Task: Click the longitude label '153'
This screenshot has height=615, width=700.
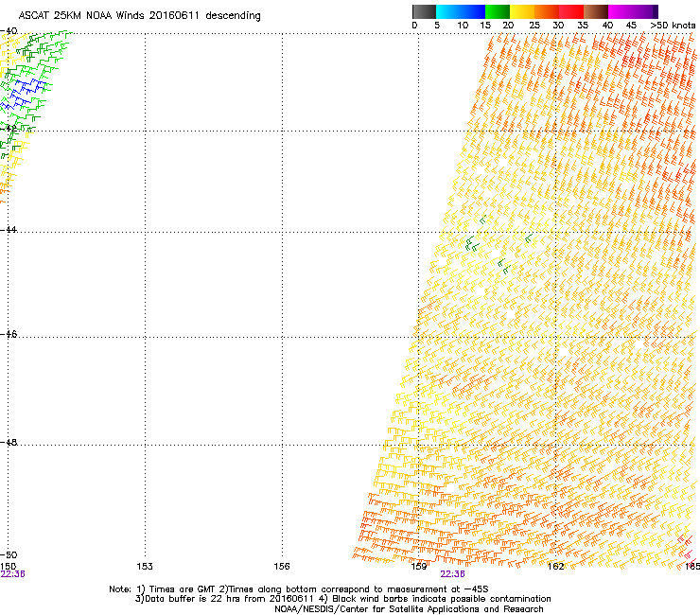Action: pos(145,567)
